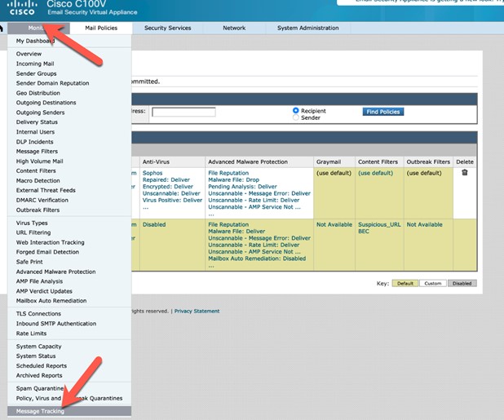Open the Privacy Statement link
The image size is (504, 420).
pyautogui.click(x=197, y=311)
